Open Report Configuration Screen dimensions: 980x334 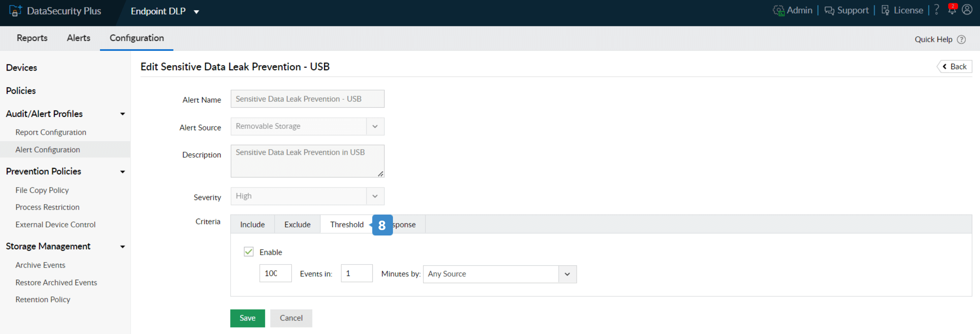point(51,132)
